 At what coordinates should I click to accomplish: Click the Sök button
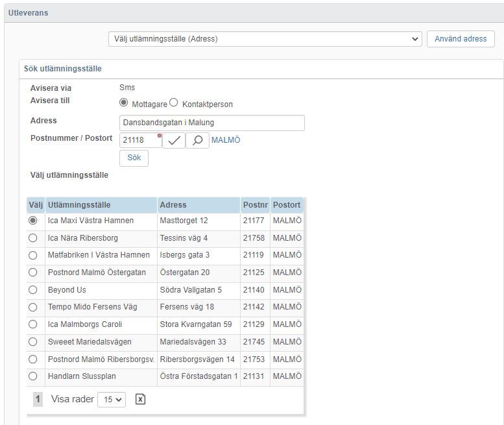134,158
